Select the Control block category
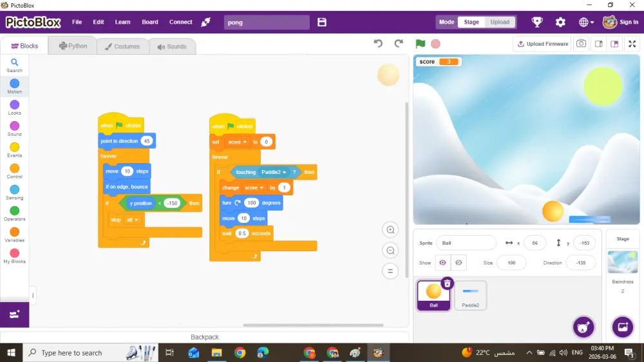The width and height of the screenshot is (644, 362). [14, 171]
